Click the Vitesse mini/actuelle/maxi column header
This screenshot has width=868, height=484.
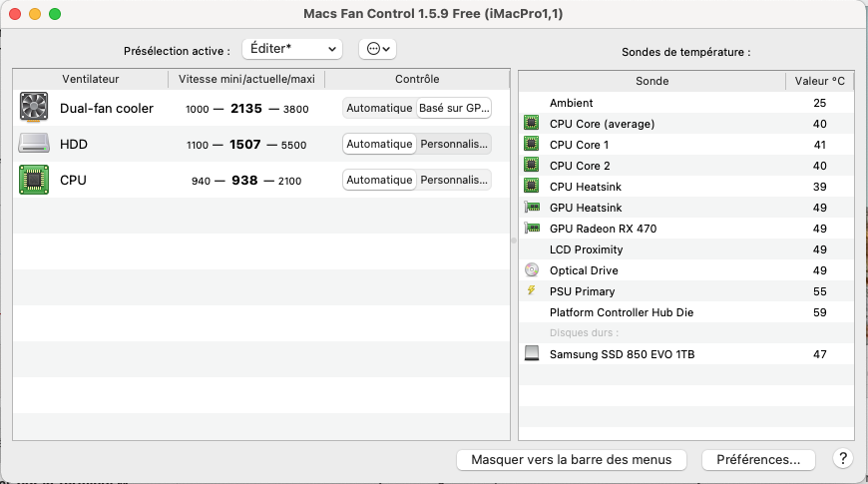coord(246,79)
